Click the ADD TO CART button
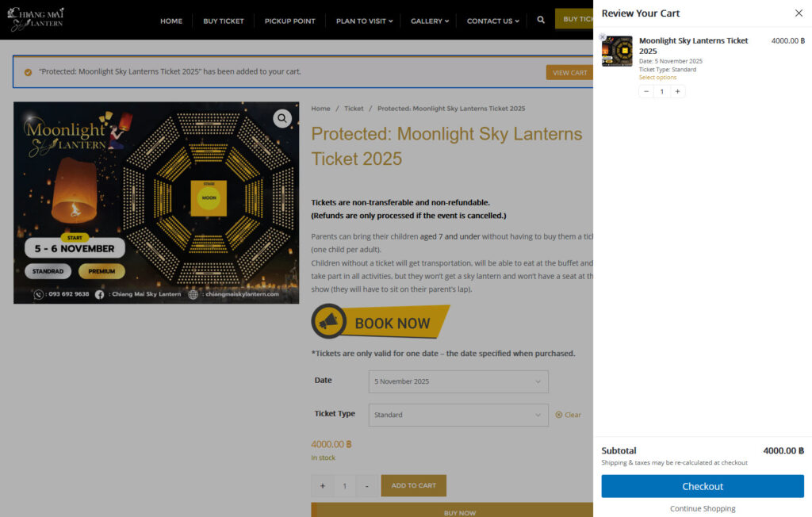This screenshot has height=517, width=812. click(x=414, y=486)
